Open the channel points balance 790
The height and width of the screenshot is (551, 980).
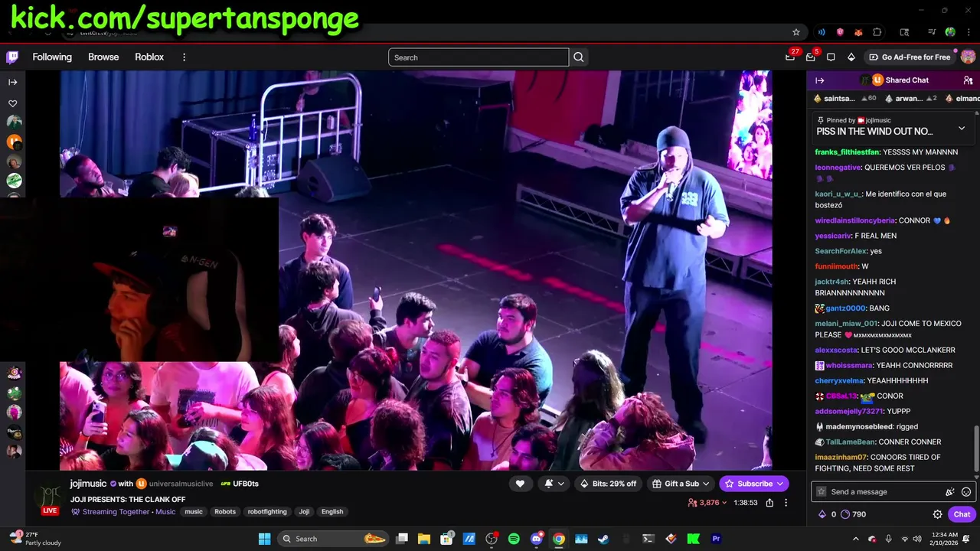(x=853, y=514)
